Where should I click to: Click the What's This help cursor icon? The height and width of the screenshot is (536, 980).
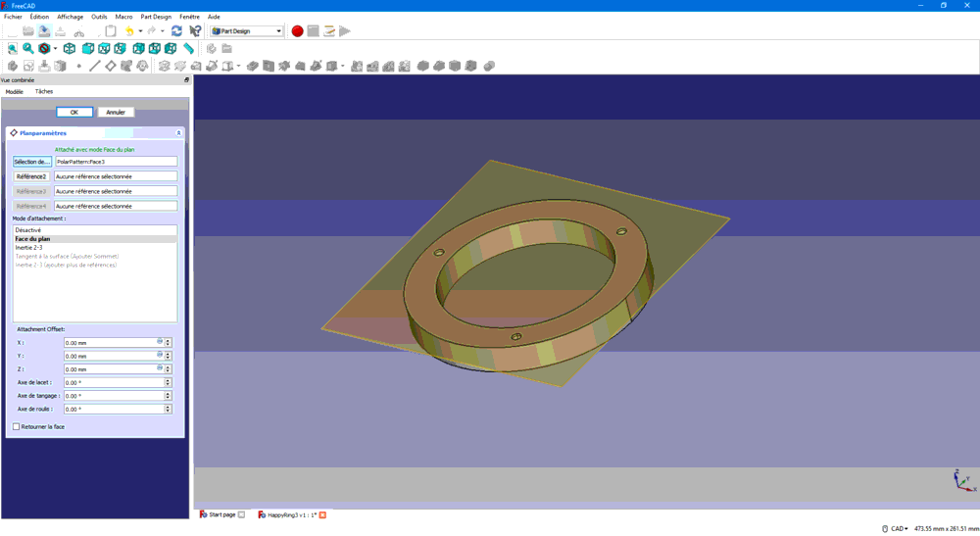point(196,30)
